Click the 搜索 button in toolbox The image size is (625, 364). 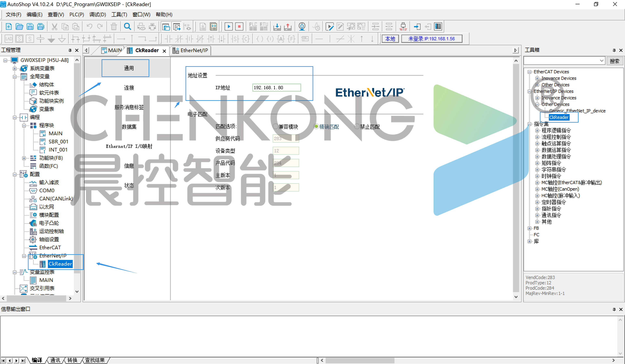(x=615, y=61)
